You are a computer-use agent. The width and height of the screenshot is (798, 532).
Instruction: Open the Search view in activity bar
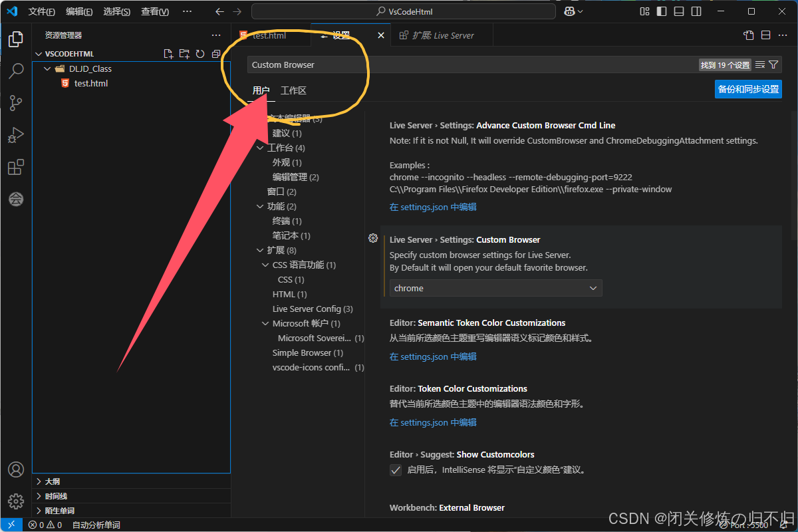point(16,71)
